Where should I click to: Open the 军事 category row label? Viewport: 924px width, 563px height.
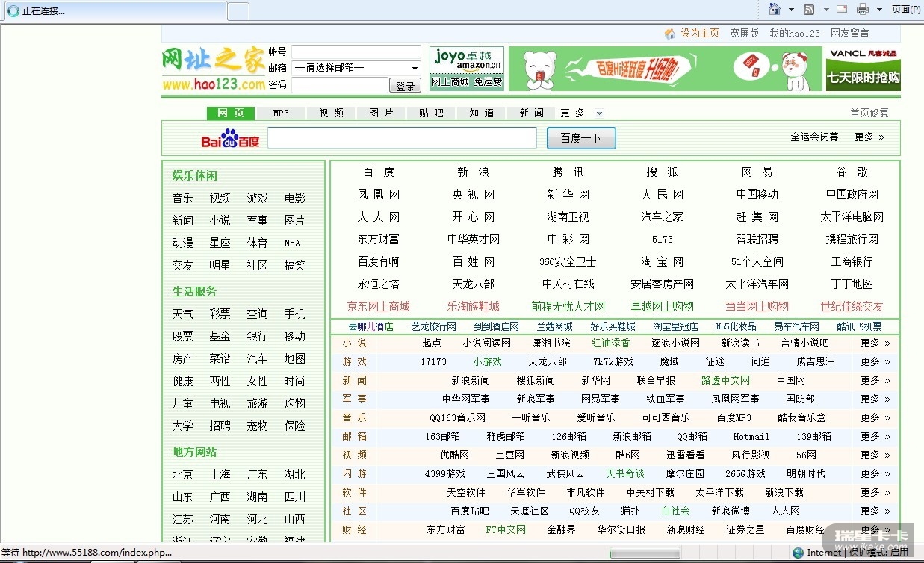[355, 399]
